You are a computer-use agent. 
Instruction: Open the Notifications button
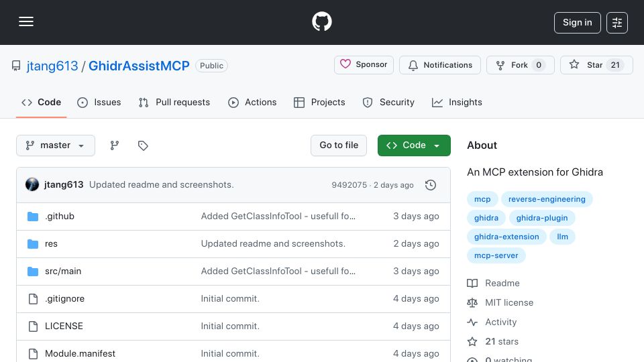[x=440, y=65]
